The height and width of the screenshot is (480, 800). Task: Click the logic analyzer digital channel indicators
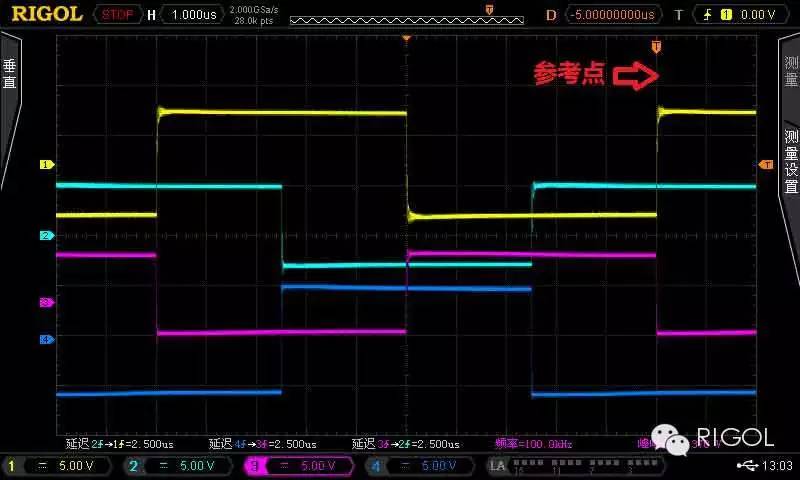588,466
